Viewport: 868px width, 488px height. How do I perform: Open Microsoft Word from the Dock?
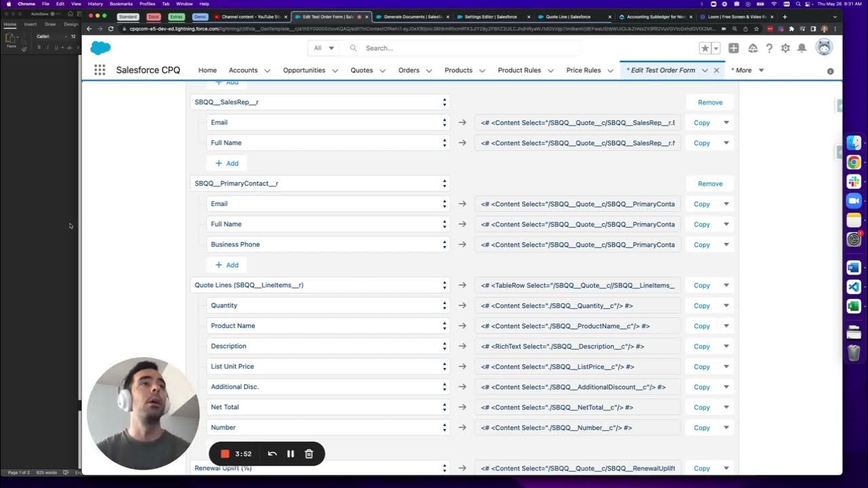(x=854, y=268)
